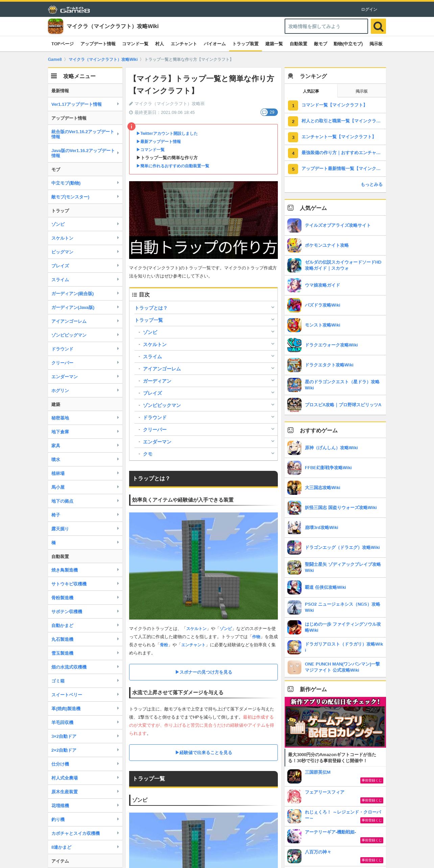Click the ドラガリアロスト攻略Wiki game icon
The width and height of the screenshot is (434, 868).
tap(294, 647)
